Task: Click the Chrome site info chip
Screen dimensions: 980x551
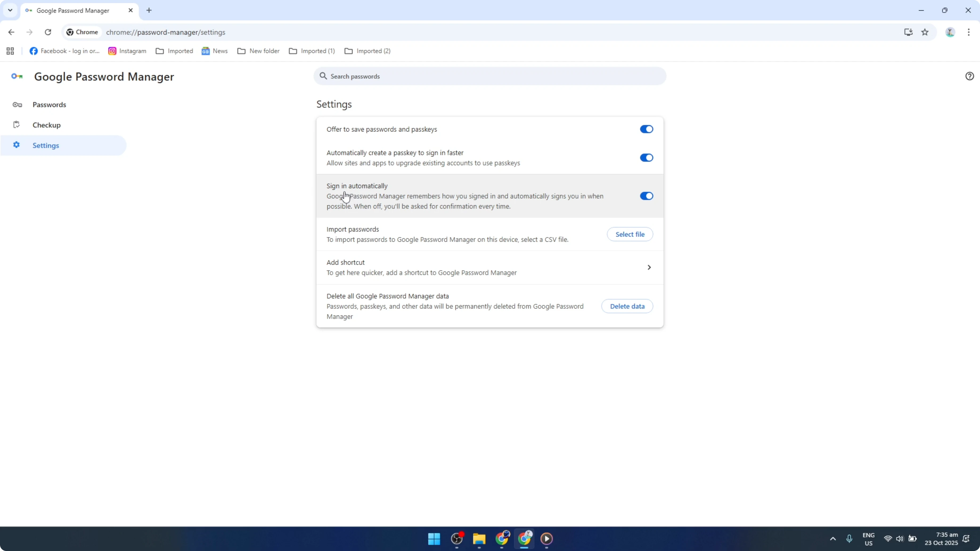Action: click(82, 32)
